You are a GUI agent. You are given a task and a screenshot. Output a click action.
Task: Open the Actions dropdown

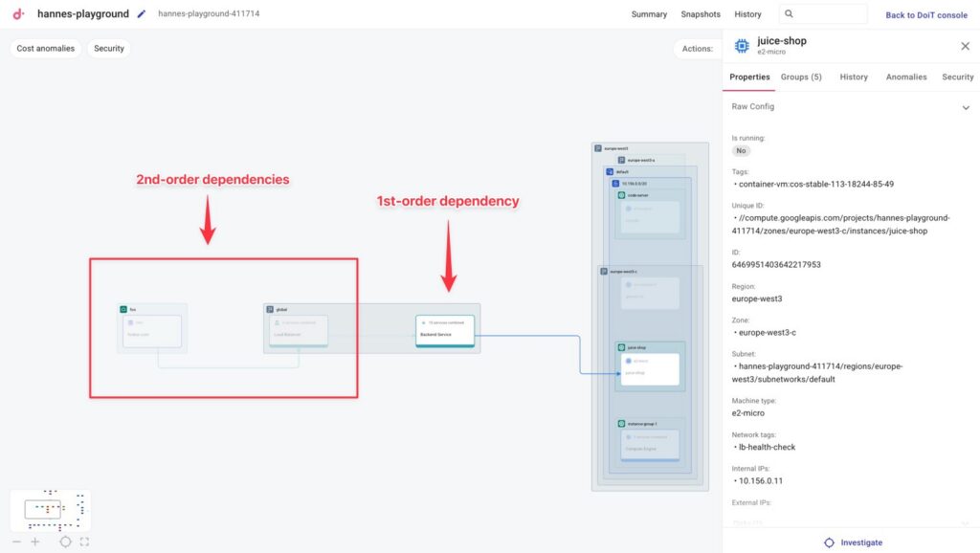pyautogui.click(x=697, y=49)
